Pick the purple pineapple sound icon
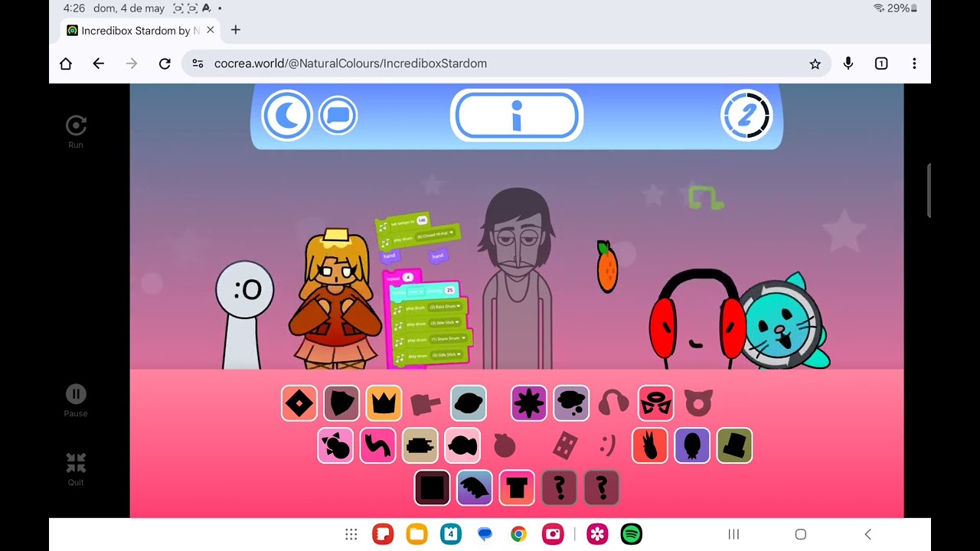Viewport: 980px width, 551px height. click(692, 445)
